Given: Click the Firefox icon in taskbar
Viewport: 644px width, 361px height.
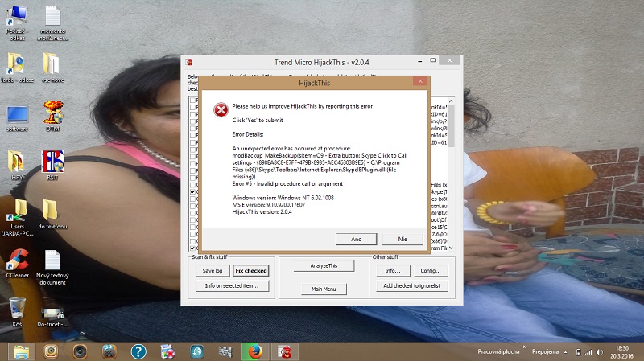Looking at the screenshot, I should click(x=254, y=351).
